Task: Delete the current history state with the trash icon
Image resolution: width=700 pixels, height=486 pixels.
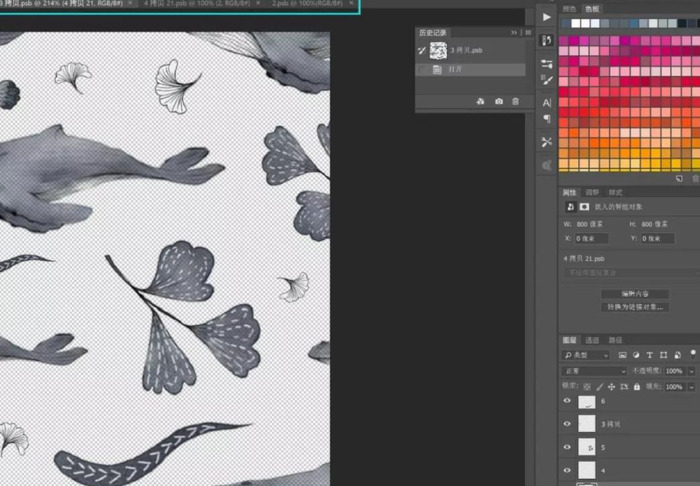Action: tap(516, 101)
